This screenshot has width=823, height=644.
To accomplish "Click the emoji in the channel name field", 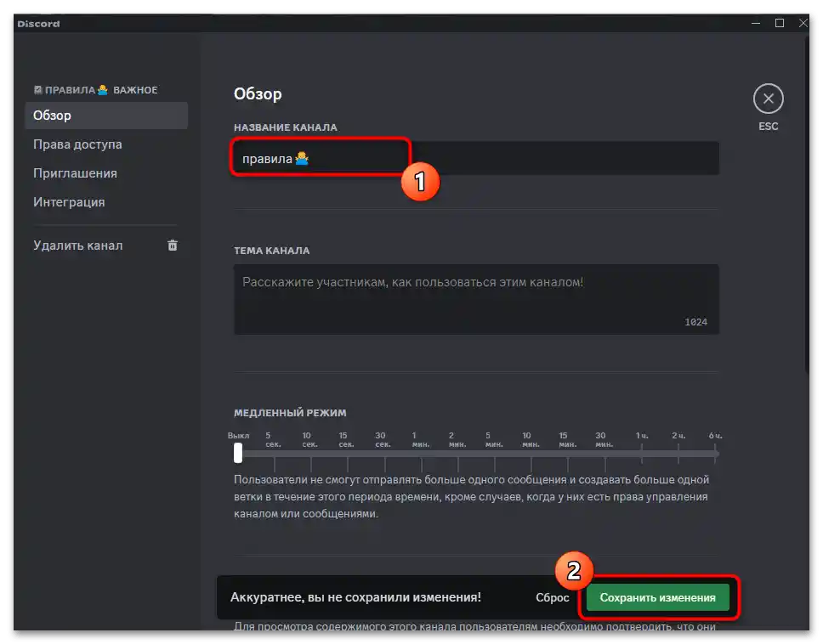I will [302, 158].
